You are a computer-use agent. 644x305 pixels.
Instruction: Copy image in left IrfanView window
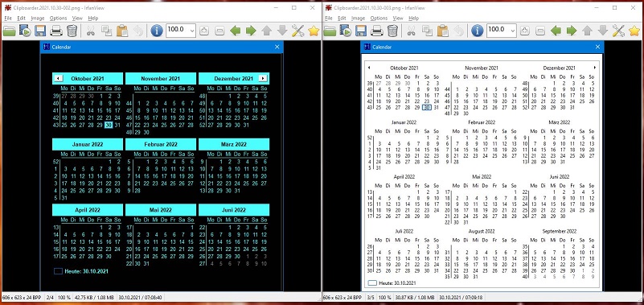click(x=106, y=31)
